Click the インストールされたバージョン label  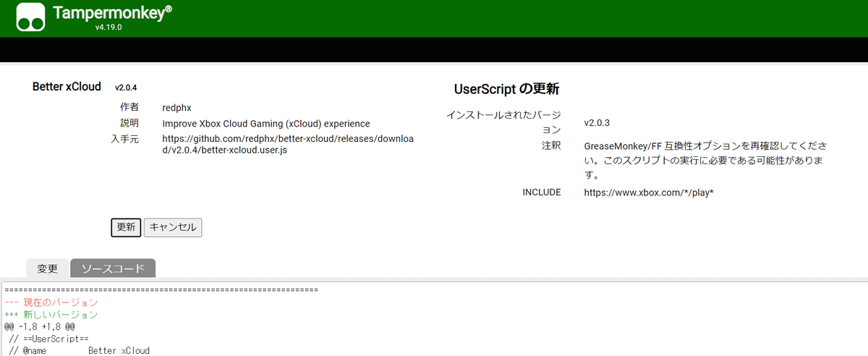tap(503, 122)
